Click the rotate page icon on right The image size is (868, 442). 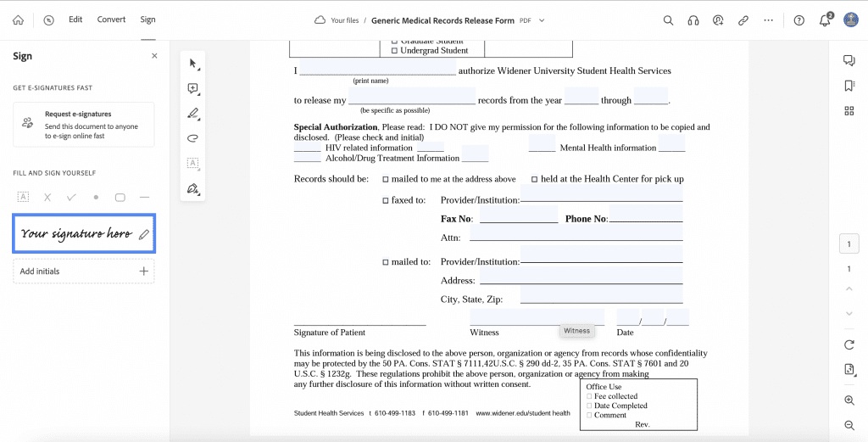click(849, 344)
